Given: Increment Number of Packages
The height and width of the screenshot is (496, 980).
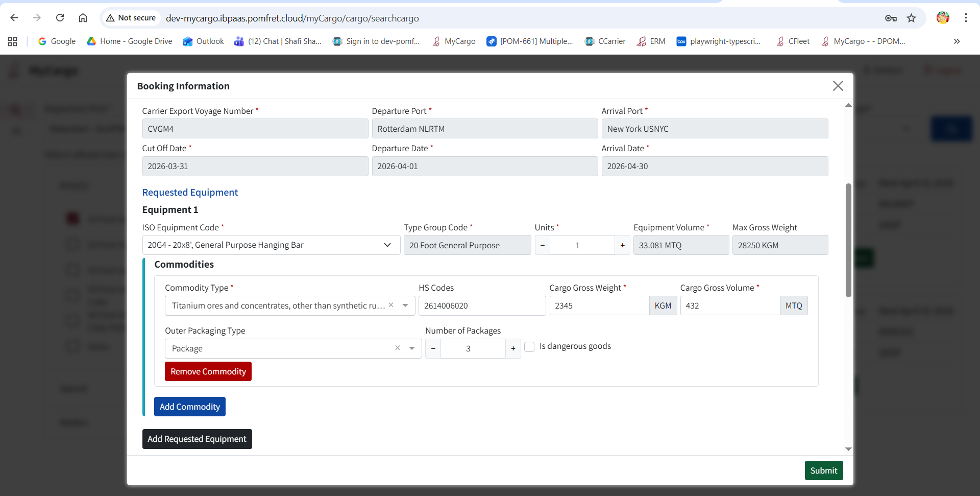Looking at the screenshot, I should point(513,348).
